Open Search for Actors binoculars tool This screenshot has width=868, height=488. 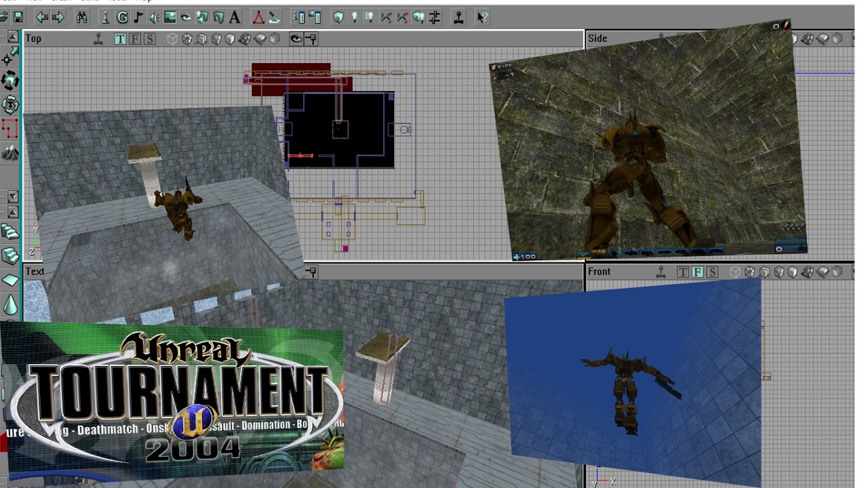(x=81, y=17)
